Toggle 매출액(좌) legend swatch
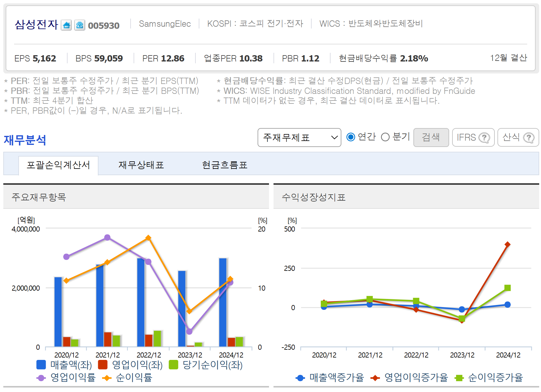541x392 pixels. point(41,365)
